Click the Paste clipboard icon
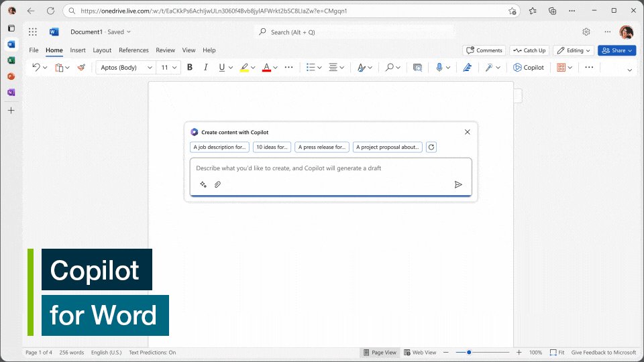Viewport: 644px width, 362px height. point(60,67)
